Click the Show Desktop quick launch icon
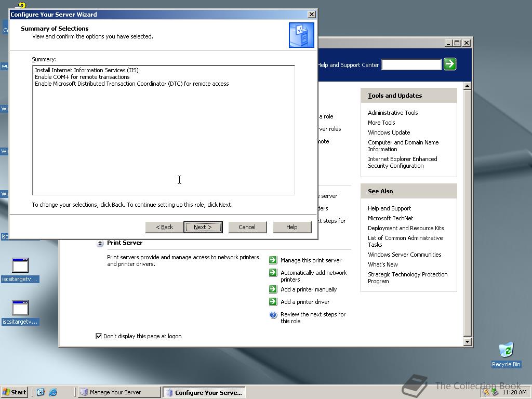Image resolution: width=532 pixels, height=399 pixels. coord(41,392)
